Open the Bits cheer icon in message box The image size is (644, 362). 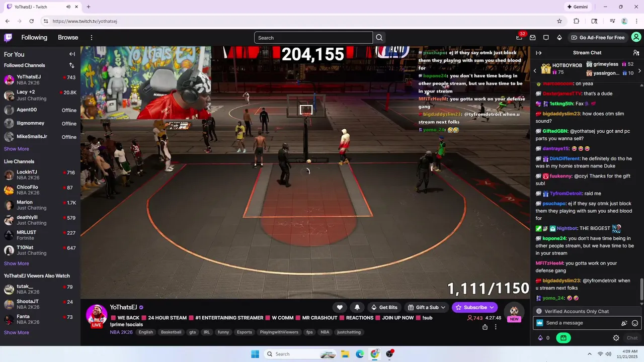coord(624,323)
